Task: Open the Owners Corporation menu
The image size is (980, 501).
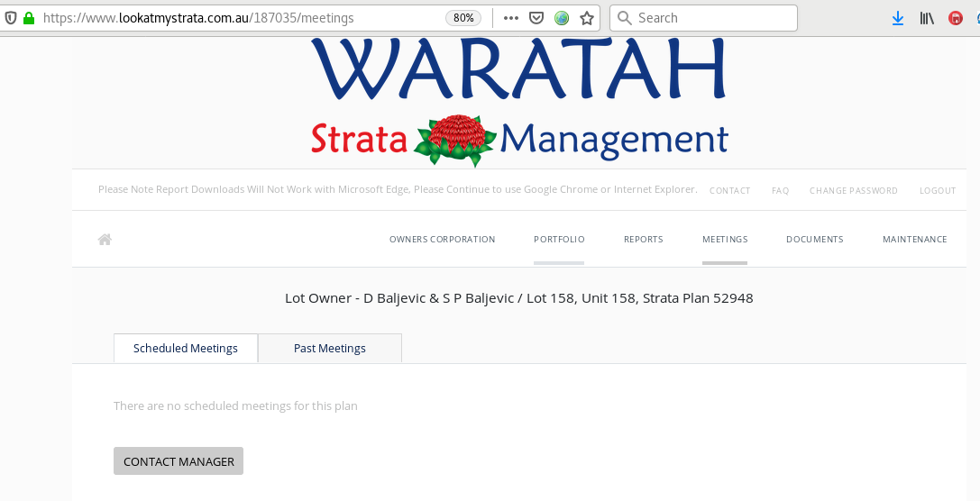Action: click(x=442, y=240)
